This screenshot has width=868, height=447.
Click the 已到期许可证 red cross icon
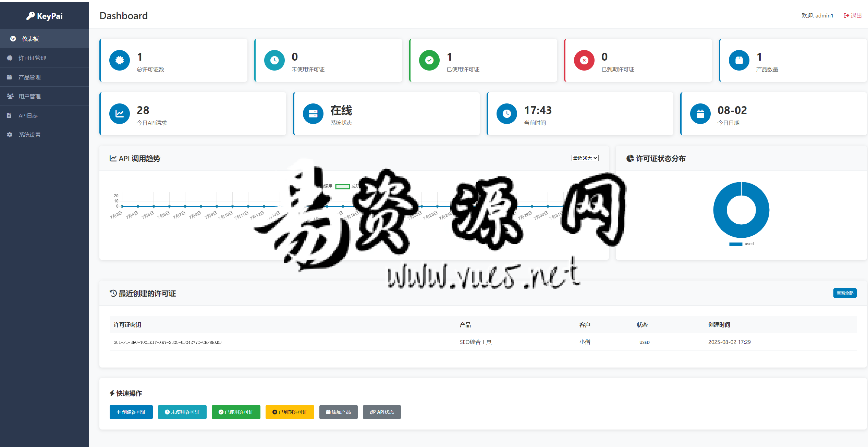tap(584, 60)
